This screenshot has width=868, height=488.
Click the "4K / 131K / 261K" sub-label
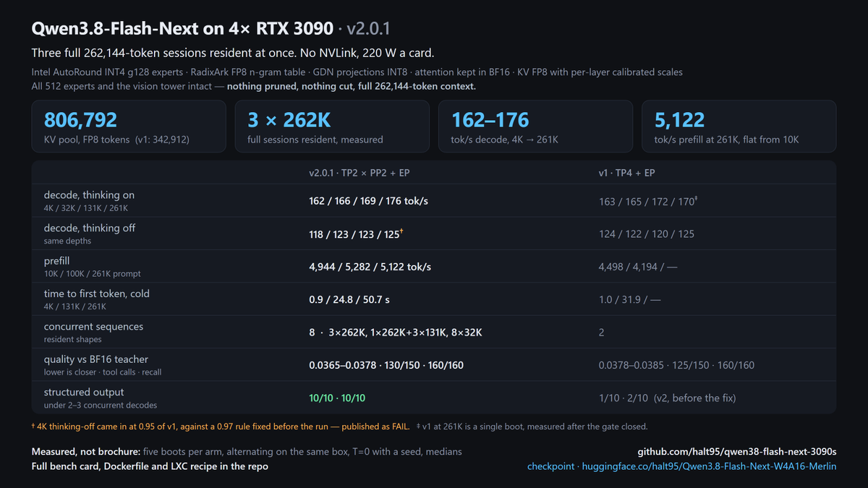[75, 307]
